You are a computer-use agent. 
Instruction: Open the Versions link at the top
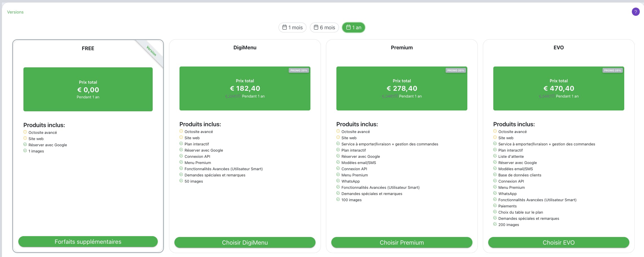pyautogui.click(x=15, y=12)
